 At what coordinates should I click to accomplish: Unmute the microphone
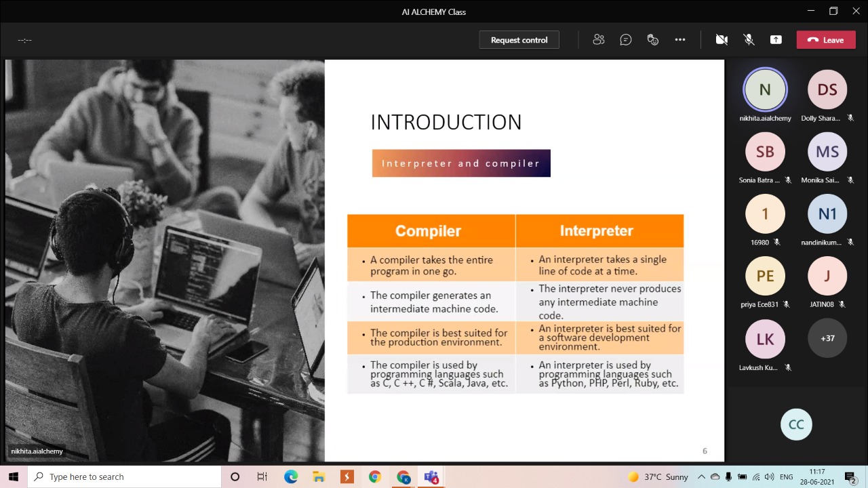point(749,40)
